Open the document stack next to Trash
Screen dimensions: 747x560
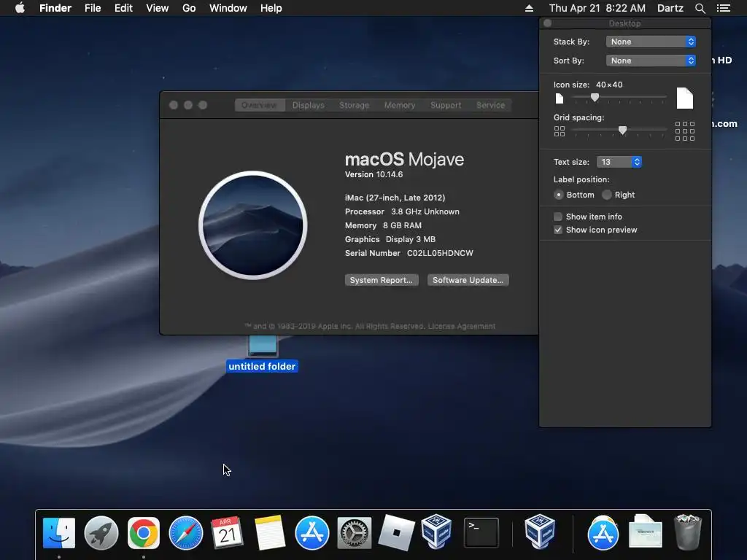[x=645, y=532]
